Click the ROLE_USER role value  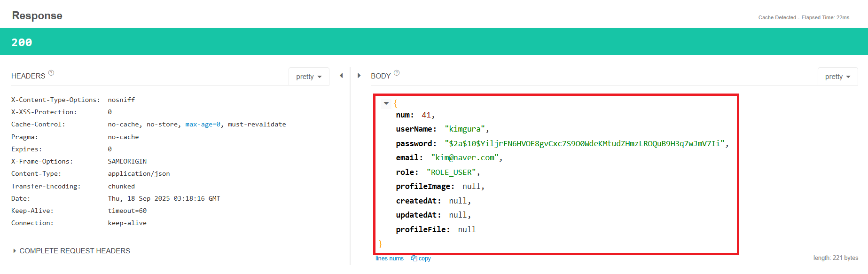(x=451, y=172)
